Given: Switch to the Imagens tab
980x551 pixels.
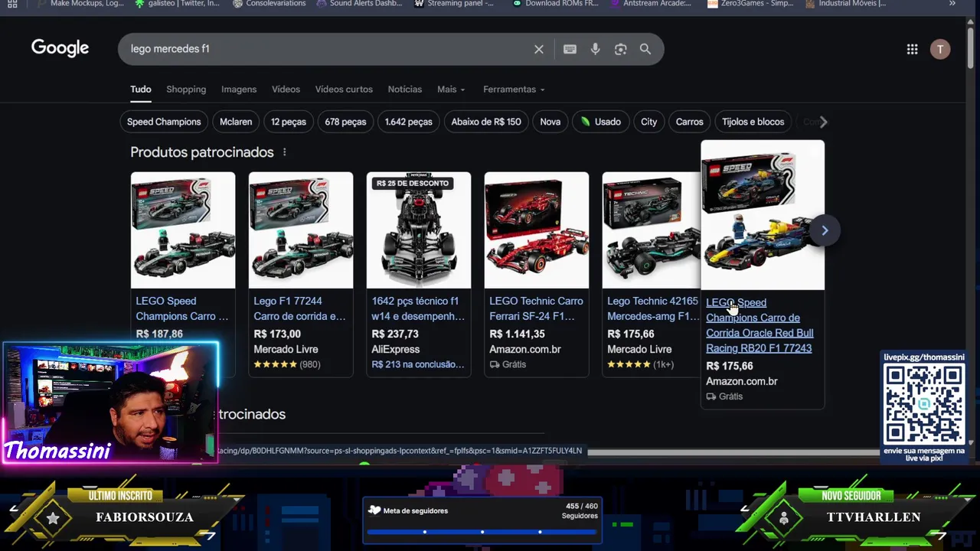Looking at the screenshot, I should [x=239, y=90].
